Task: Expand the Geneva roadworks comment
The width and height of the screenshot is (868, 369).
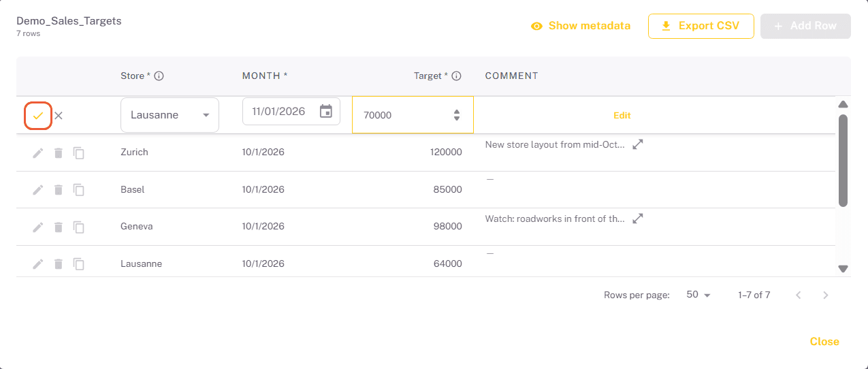Action: point(638,219)
